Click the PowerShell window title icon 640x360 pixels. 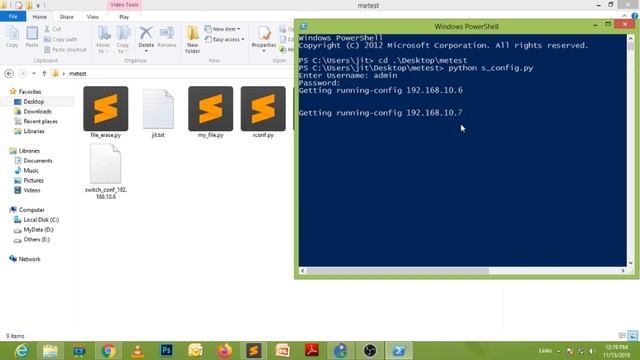coord(304,27)
